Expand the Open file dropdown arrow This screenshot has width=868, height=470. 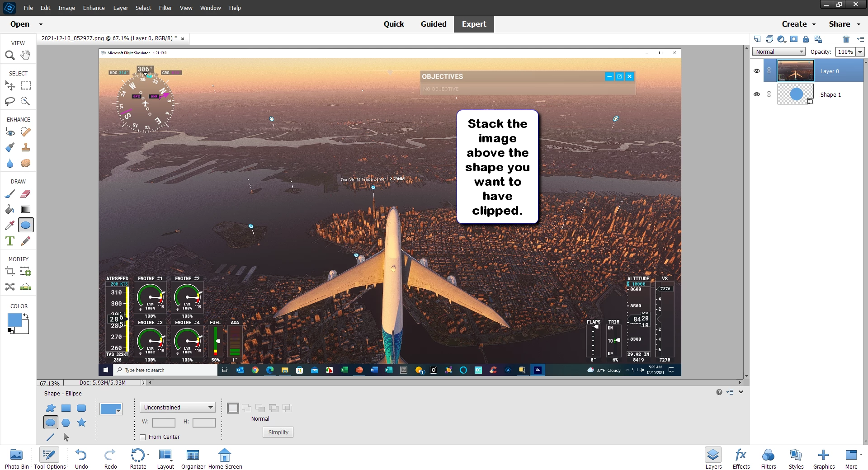41,24
